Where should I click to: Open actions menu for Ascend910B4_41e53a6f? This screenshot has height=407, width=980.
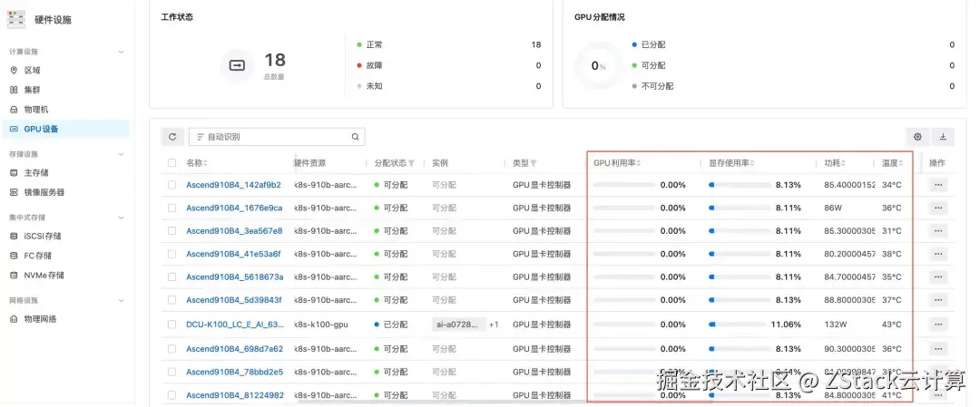click(x=938, y=254)
